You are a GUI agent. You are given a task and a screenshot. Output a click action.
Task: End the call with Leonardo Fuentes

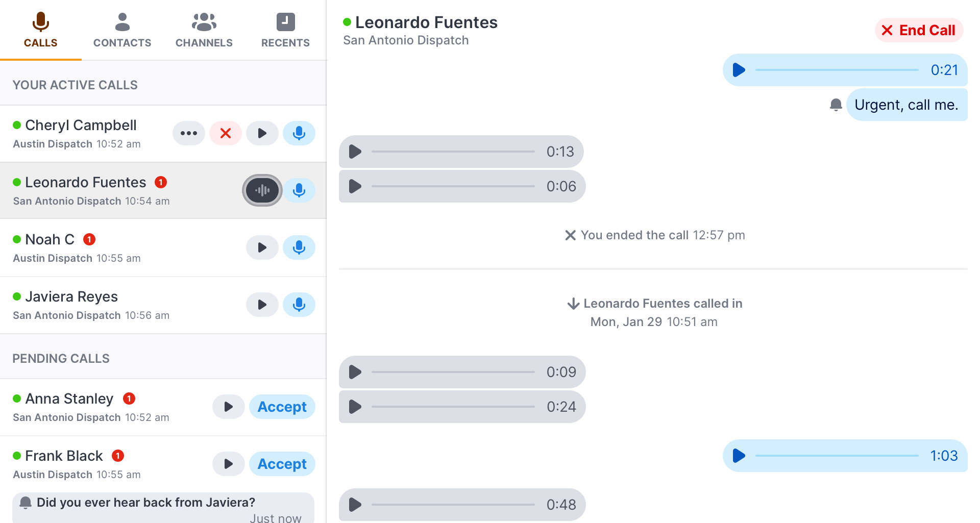pos(919,30)
